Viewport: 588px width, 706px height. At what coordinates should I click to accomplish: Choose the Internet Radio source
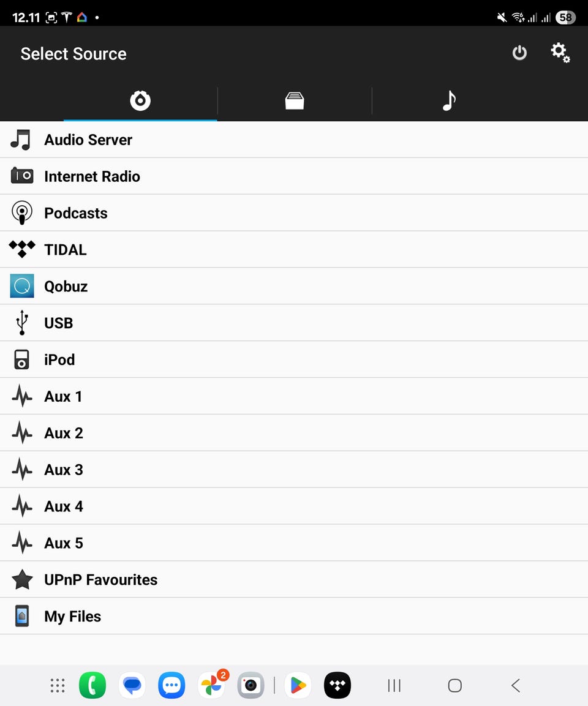coord(294,176)
